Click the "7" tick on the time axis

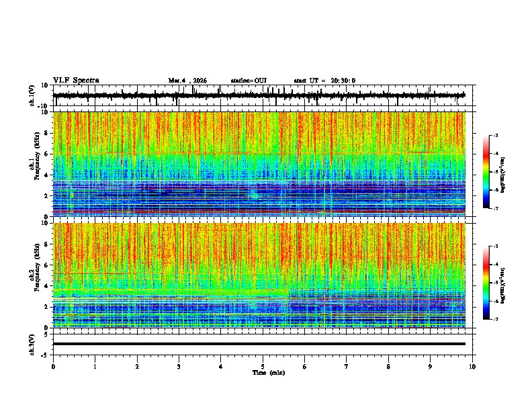(347, 367)
